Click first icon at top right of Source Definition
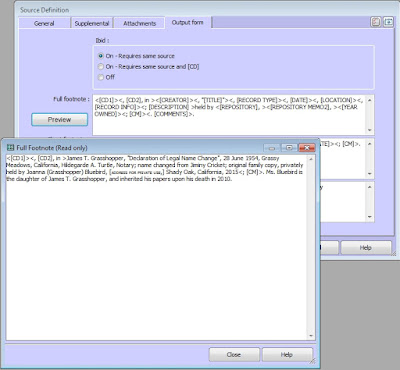Viewport: 400px width, 370px height. pyautogui.click(x=376, y=22)
